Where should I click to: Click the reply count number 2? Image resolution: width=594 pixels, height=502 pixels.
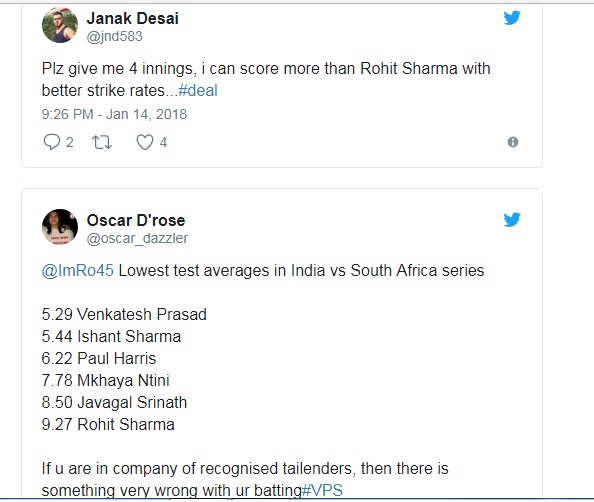[x=70, y=142]
